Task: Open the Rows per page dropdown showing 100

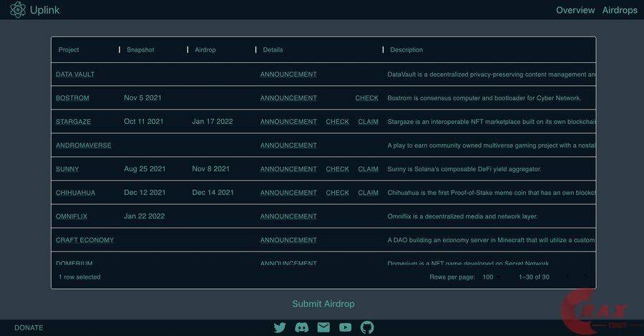Action: (x=491, y=277)
